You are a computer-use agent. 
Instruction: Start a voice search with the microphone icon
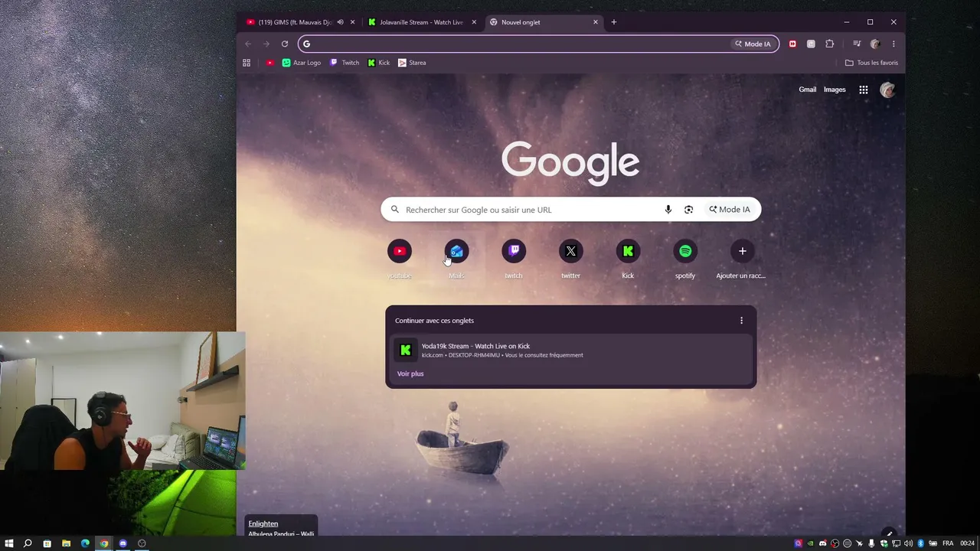668,210
